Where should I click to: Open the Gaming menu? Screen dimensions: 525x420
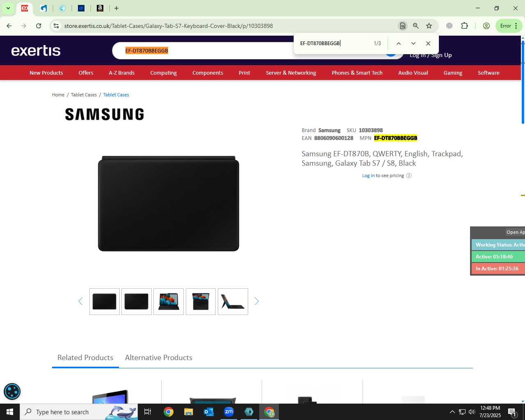coord(453,73)
